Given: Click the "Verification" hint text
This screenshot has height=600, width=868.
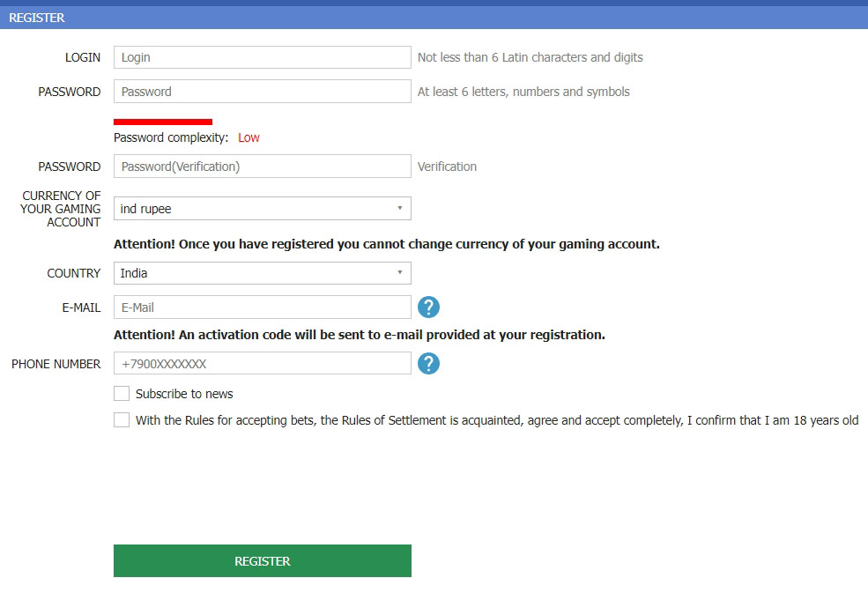Looking at the screenshot, I should (447, 167).
